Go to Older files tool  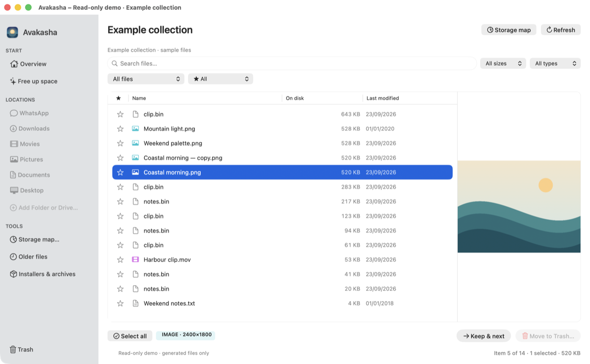coord(29,257)
